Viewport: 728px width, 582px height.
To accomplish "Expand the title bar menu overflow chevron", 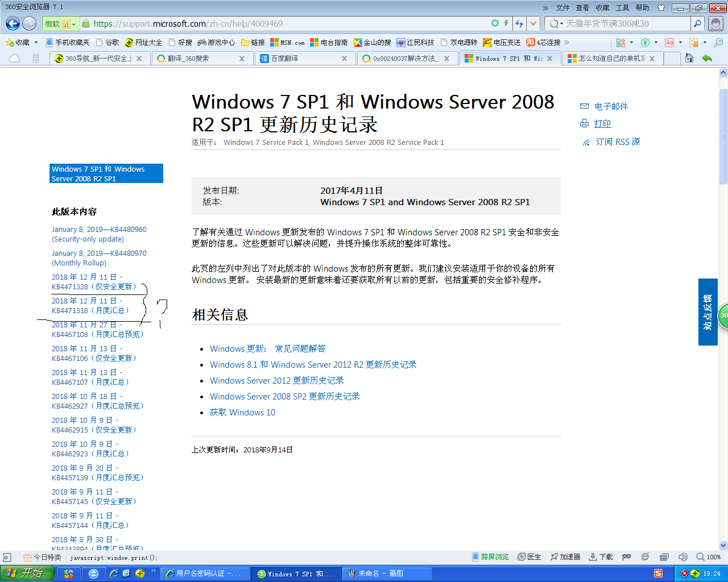I will tap(546, 8).
